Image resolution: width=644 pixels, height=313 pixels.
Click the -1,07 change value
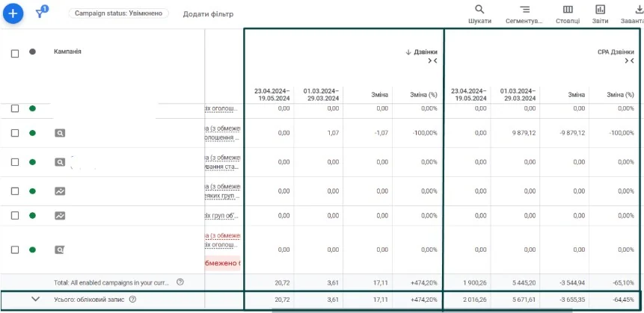pos(381,133)
